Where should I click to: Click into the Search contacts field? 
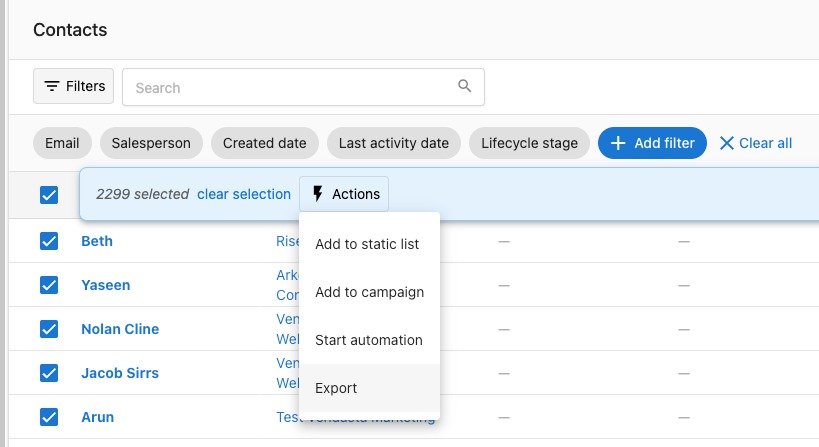290,87
